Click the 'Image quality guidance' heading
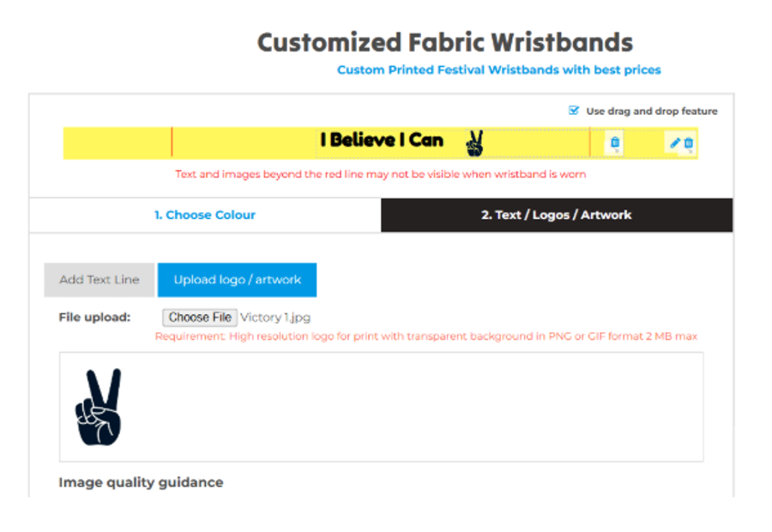Screen dimensions: 772x532 (141, 482)
